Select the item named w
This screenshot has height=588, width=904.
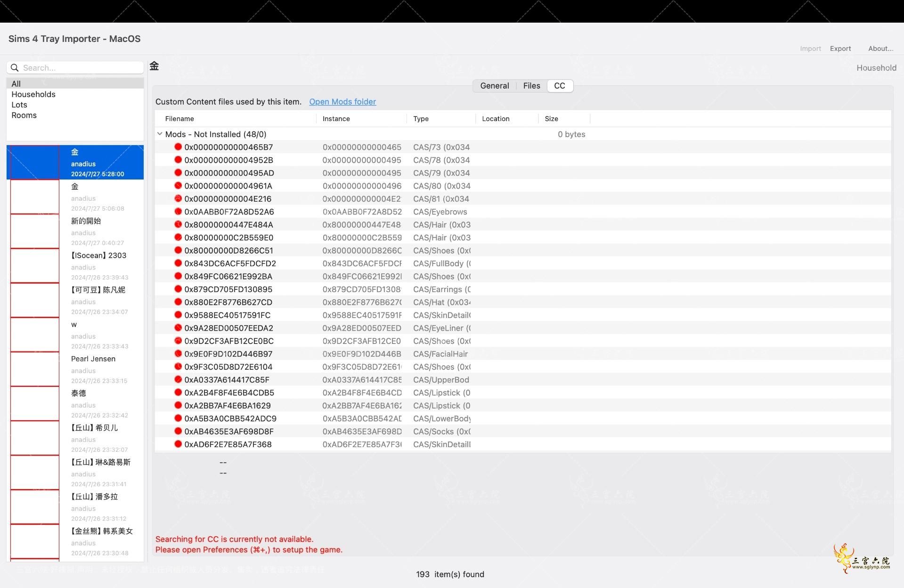click(75, 335)
